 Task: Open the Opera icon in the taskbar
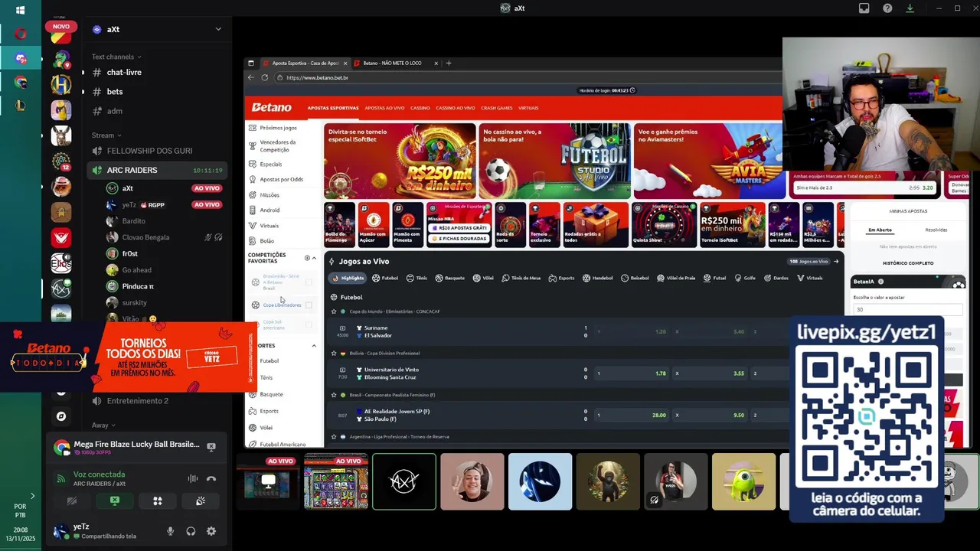(x=21, y=34)
